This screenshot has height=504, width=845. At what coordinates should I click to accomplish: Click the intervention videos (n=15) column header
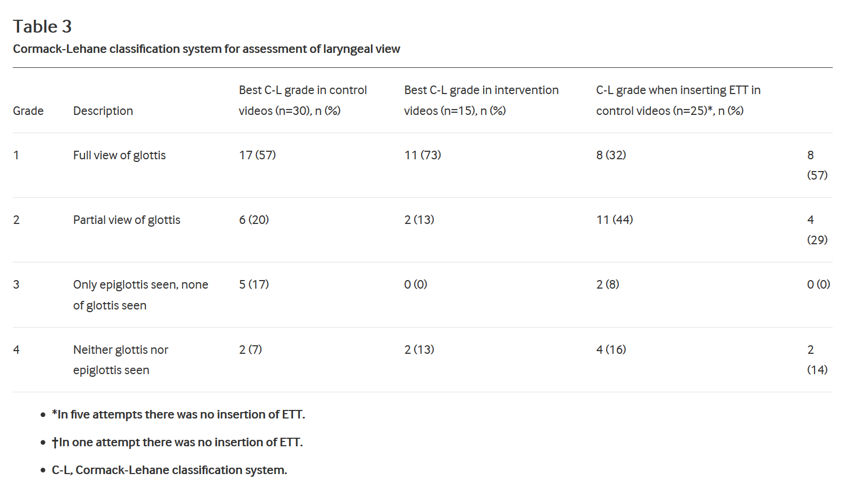[x=481, y=100]
